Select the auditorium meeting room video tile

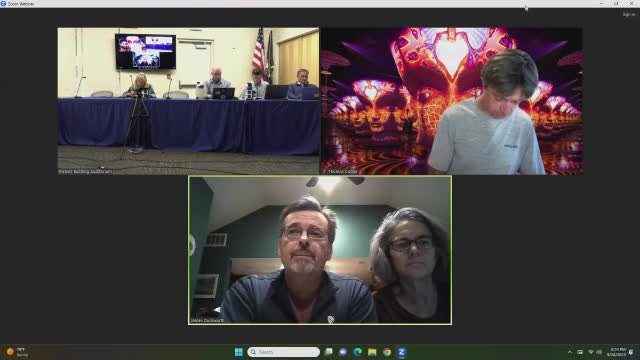[x=188, y=101]
